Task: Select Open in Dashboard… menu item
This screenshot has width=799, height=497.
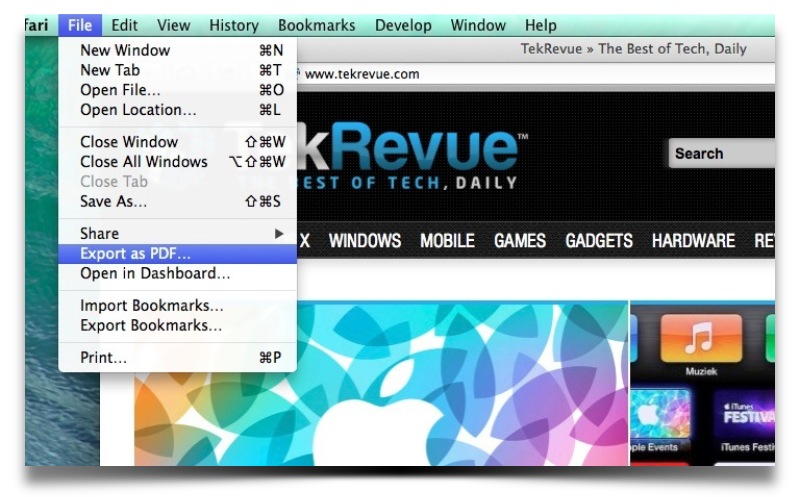Action: 177,273
